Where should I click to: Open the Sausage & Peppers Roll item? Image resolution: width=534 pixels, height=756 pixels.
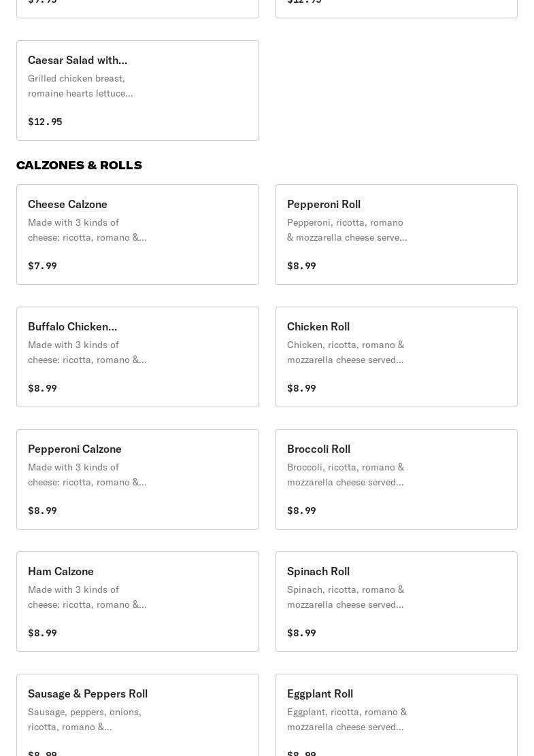pyautogui.click(x=137, y=714)
